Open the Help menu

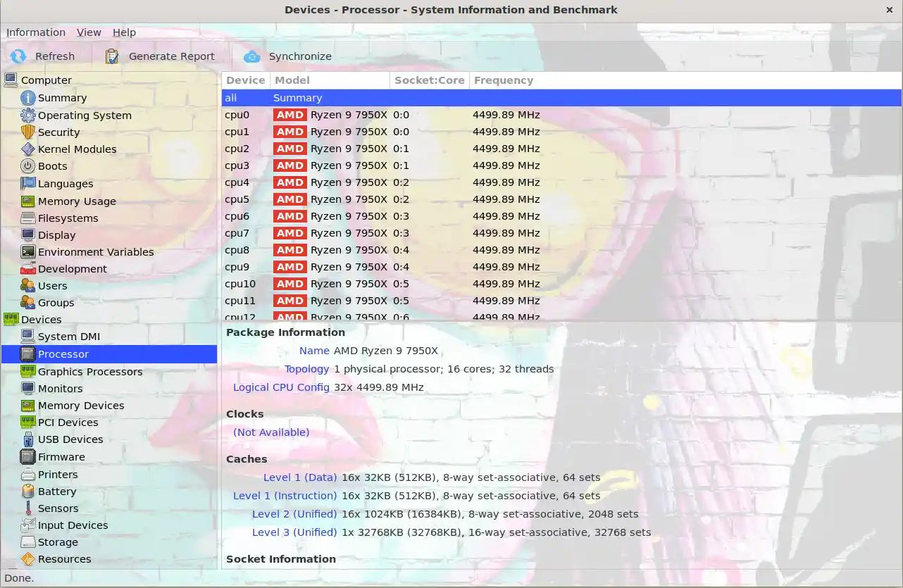pos(124,32)
